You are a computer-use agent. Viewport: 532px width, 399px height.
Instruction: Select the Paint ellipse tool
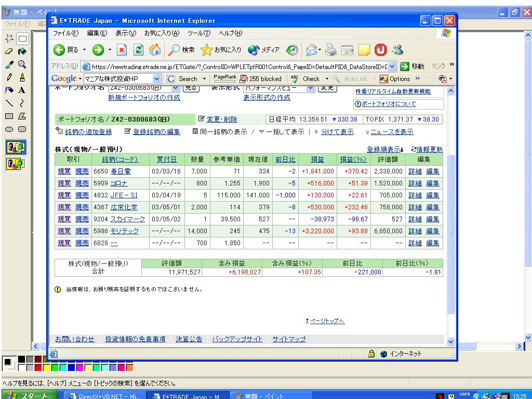click(9, 129)
